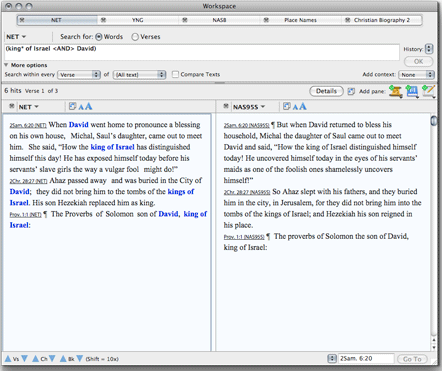Select the Words search radio button
Image resolution: width=442 pixels, height=371 pixels.
point(99,37)
